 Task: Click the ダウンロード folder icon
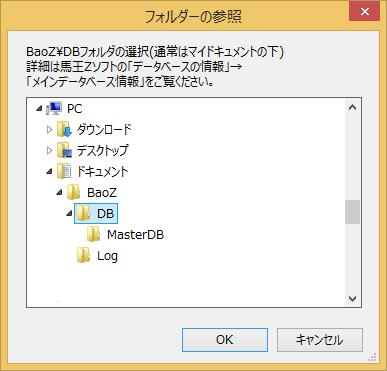[x=64, y=129]
